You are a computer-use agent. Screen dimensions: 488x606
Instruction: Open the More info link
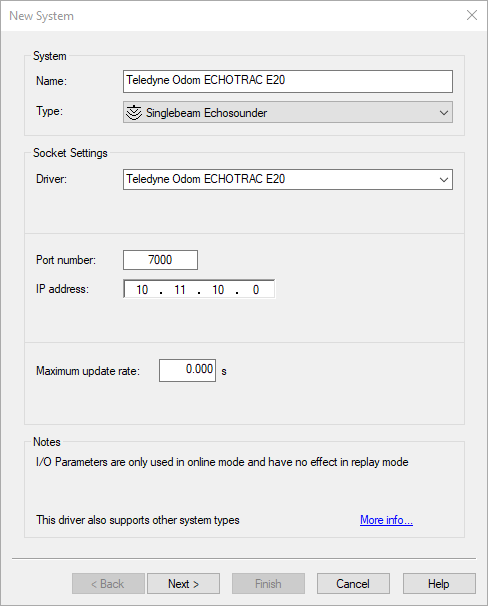(x=386, y=520)
